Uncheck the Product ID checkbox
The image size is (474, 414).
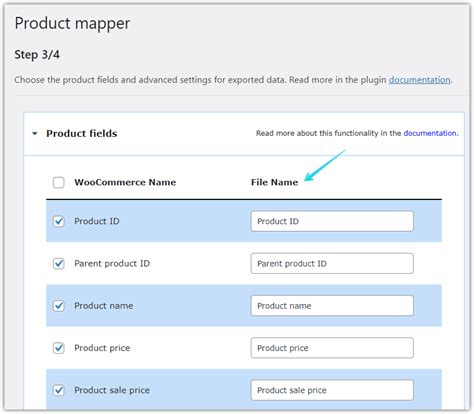59,221
